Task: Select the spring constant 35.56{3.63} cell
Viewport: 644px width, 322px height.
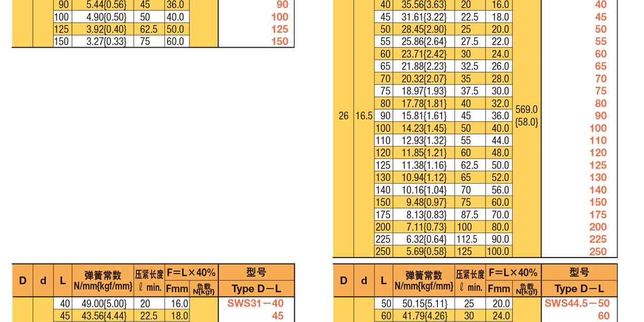Action: pos(423,5)
